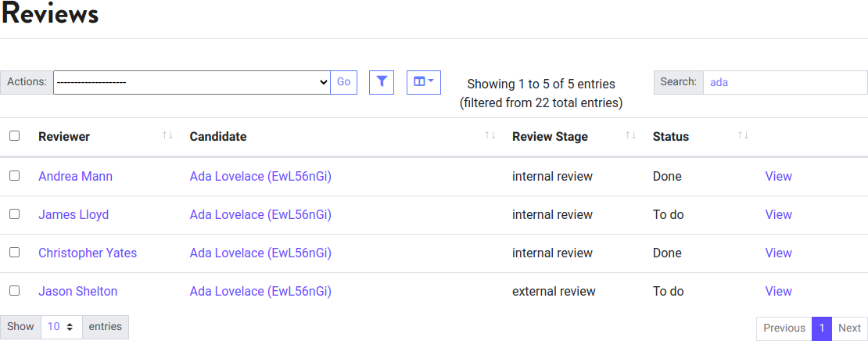Select the checkbox for Jason Shelton's review

(15, 291)
